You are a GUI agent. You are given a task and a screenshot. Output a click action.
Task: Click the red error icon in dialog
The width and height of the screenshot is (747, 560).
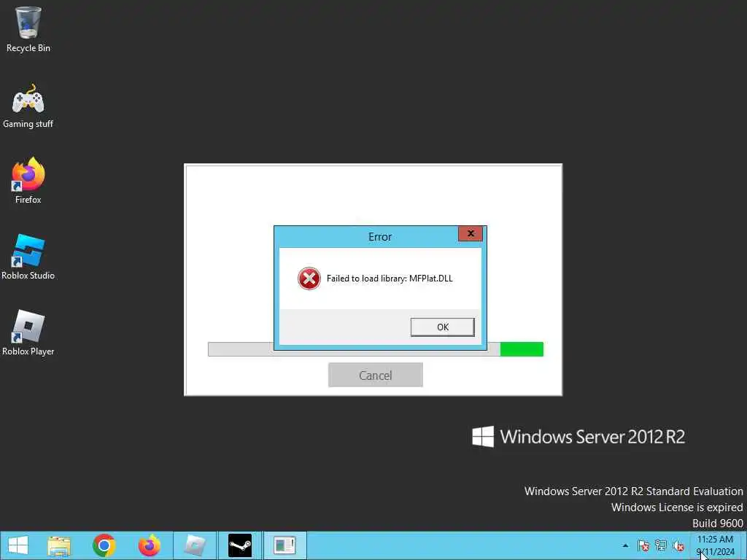click(x=309, y=279)
